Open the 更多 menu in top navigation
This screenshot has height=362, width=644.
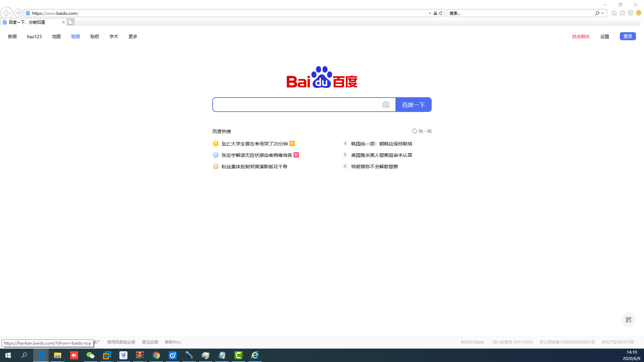coord(133,37)
